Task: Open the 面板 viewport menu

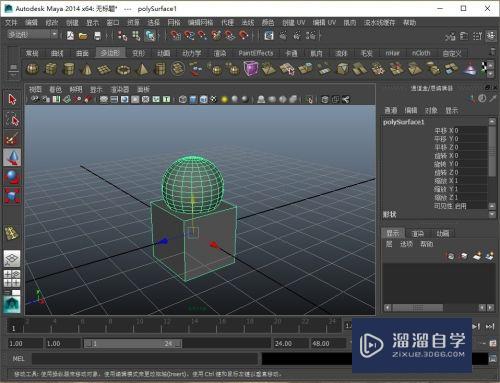Action: point(143,89)
